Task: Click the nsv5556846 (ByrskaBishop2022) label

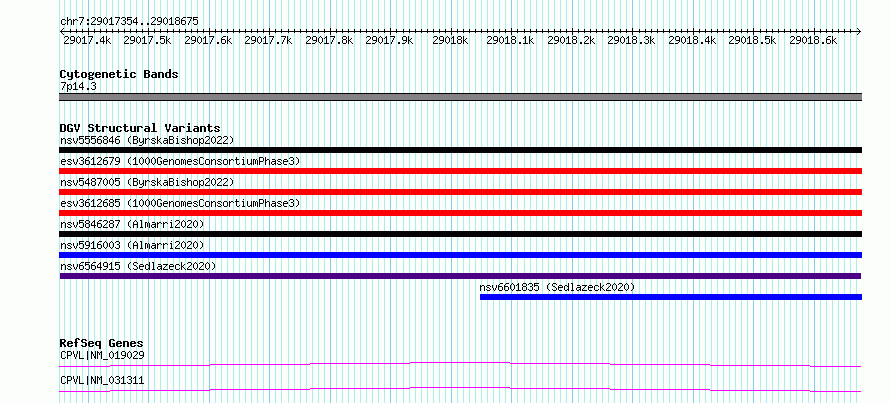Action: (147, 140)
